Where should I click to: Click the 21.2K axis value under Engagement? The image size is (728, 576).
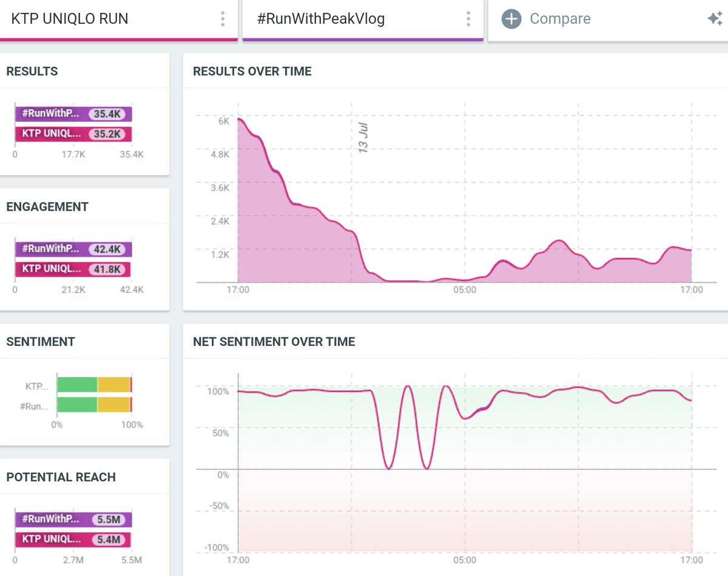[73, 290]
